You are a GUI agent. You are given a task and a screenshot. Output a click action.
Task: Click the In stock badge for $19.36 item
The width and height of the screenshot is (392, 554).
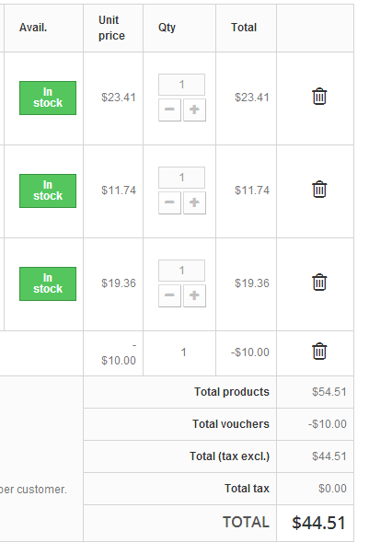[48, 283]
